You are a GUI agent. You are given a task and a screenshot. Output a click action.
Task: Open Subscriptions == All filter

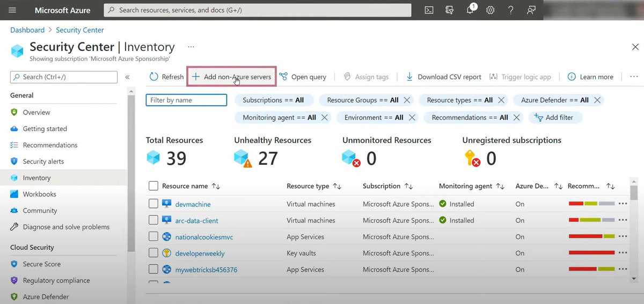coord(273,100)
